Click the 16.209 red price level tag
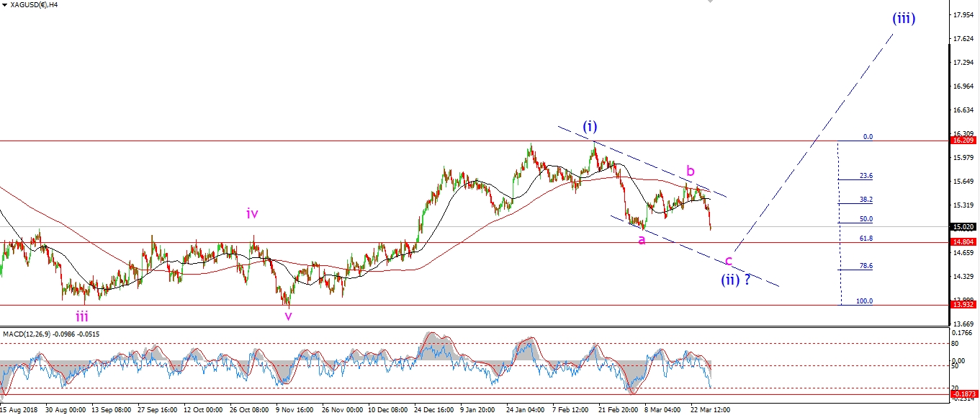980x418 pixels. [963, 142]
